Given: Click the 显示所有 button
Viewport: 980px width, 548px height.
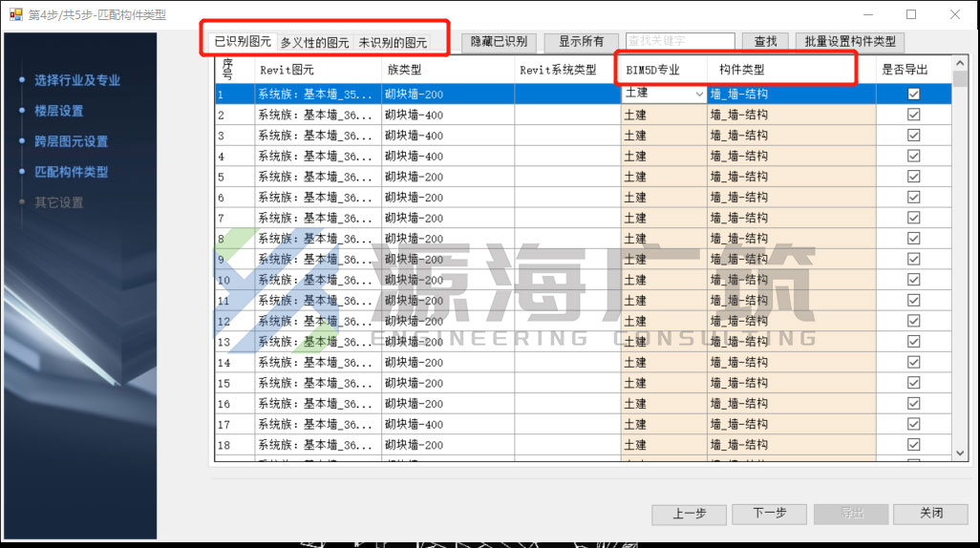Looking at the screenshot, I should point(581,42).
